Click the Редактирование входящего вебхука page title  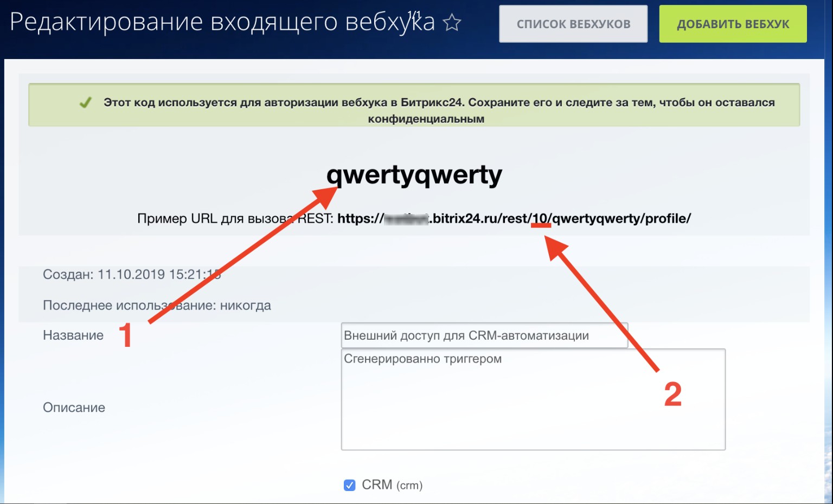[x=222, y=23]
